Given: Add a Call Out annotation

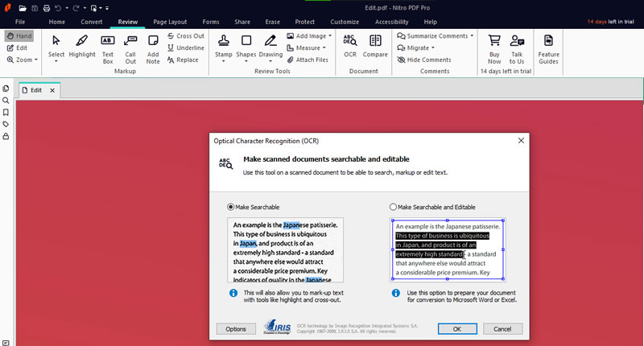Looking at the screenshot, I should coord(130,49).
